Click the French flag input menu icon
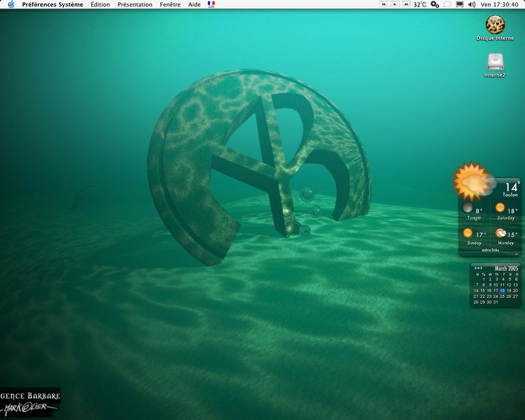The width and height of the screenshot is (525, 420). (211, 5)
